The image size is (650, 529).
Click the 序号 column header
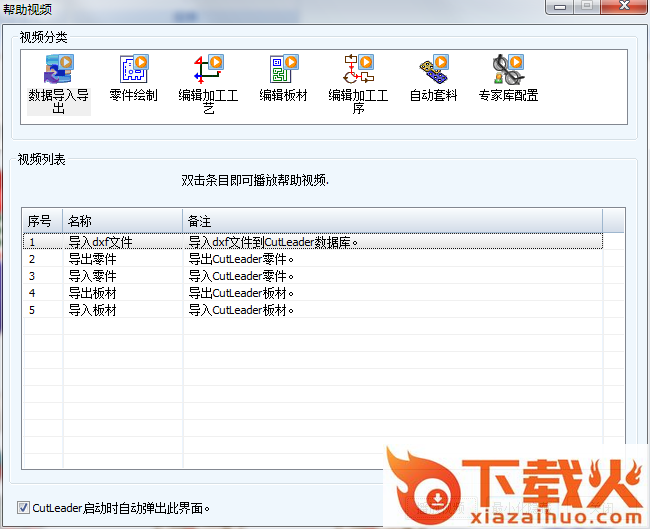[41, 220]
